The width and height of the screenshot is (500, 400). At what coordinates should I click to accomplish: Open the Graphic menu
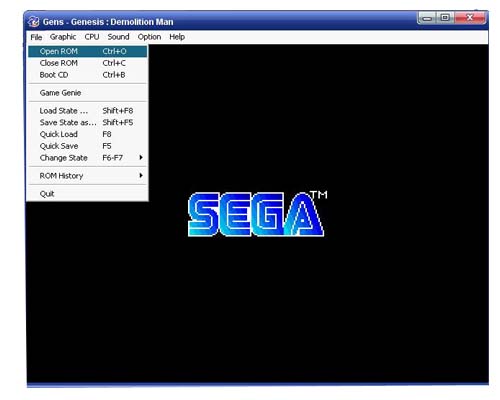pyautogui.click(x=63, y=37)
